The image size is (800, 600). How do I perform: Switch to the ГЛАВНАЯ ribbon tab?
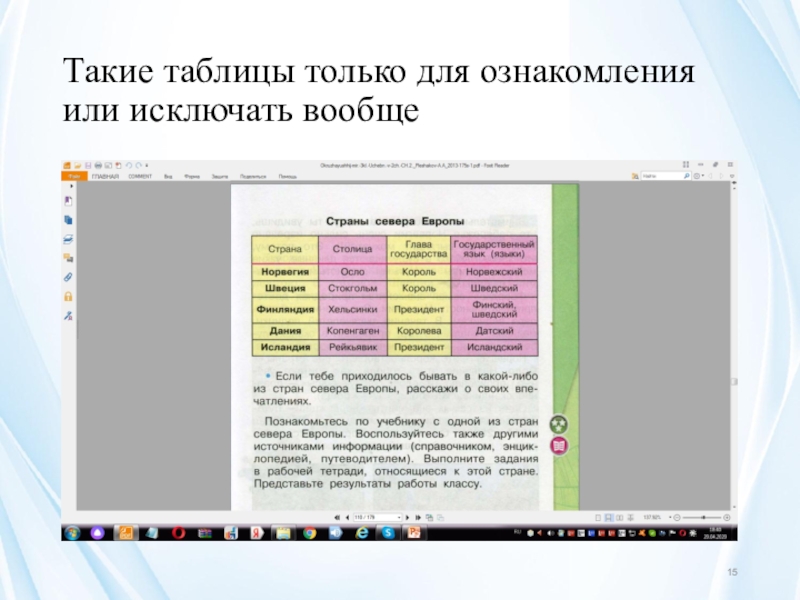point(104,176)
